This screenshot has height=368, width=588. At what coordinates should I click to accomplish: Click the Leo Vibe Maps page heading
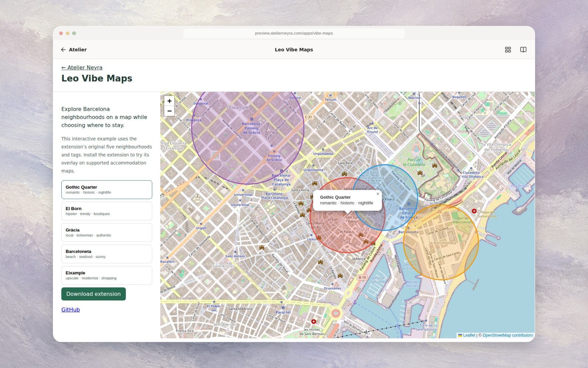pyautogui.click(x=97, y=78)
